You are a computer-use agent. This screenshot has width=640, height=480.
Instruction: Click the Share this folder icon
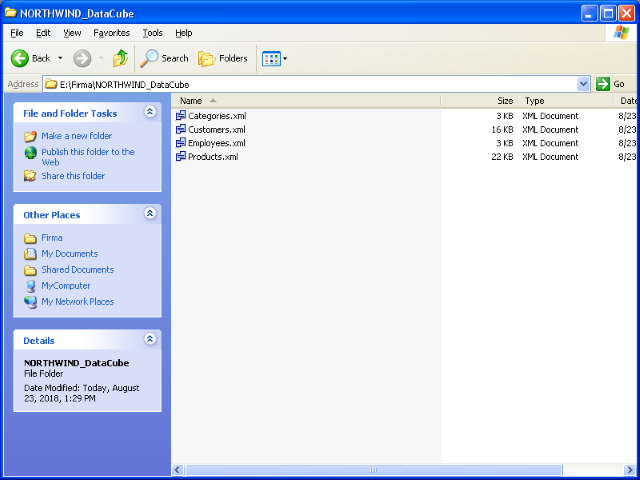coord(30,176)
